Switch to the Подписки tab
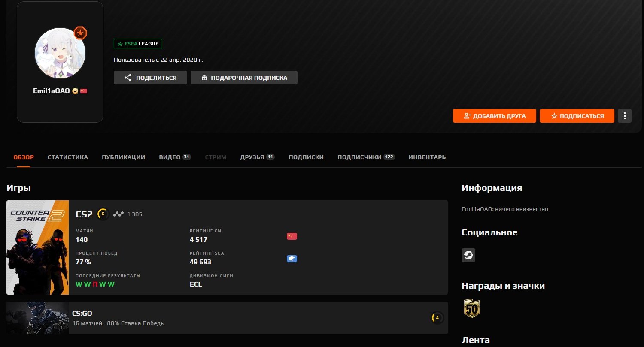 tap(306, 157)
